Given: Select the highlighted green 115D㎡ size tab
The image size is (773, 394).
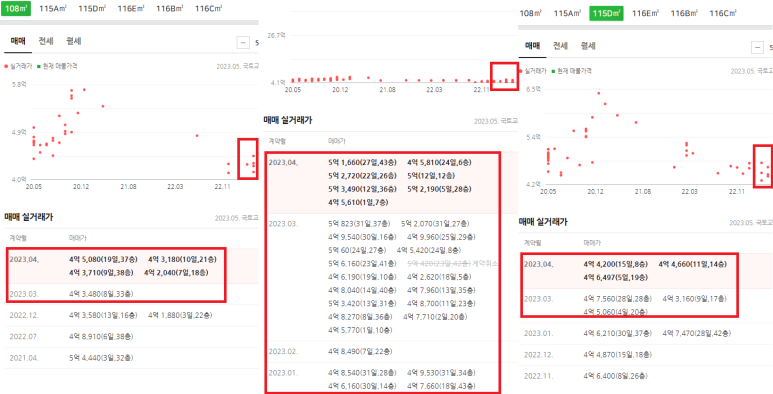Looking at the screenshot, I should click(606, 13).
